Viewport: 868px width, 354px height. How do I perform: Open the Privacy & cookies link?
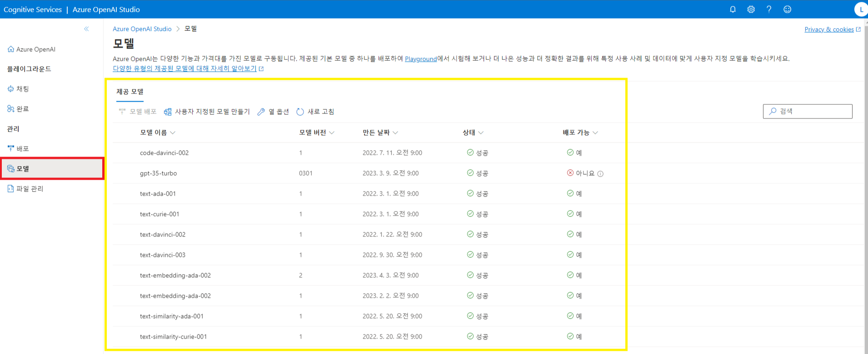pyautogui.click(x=829, y=29)
